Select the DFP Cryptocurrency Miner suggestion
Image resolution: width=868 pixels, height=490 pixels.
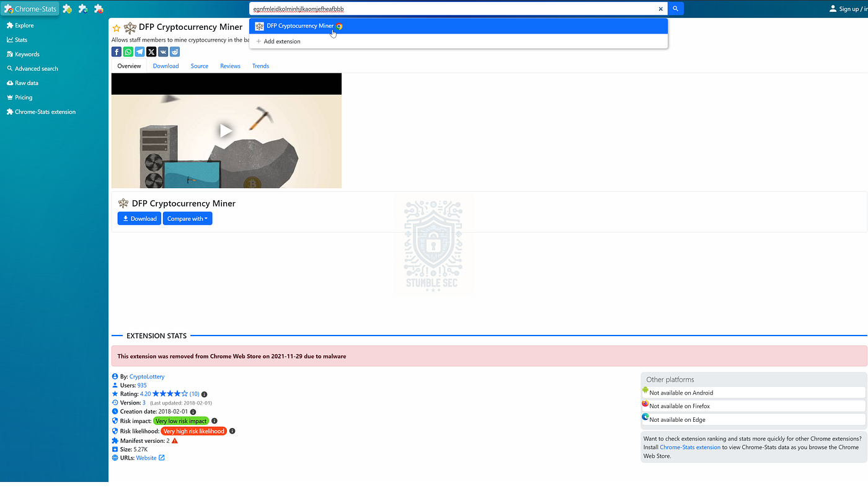tap(459, 26)
